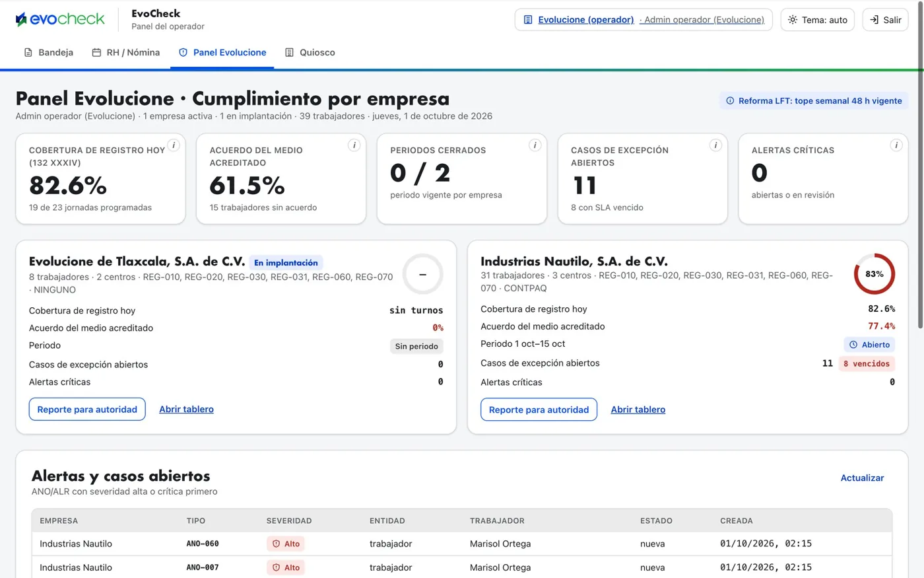This screenshot has width=924, height=578.
Task: Click the 8 vencidos badge
Action: (x=867, y=364)
